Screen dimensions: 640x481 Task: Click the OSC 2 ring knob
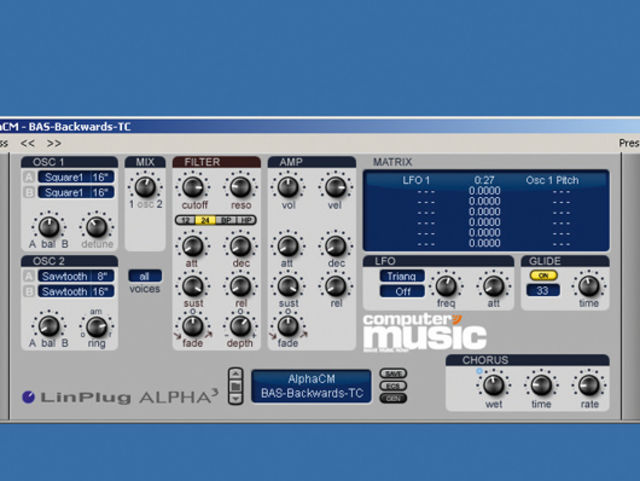tap(97, 326)
